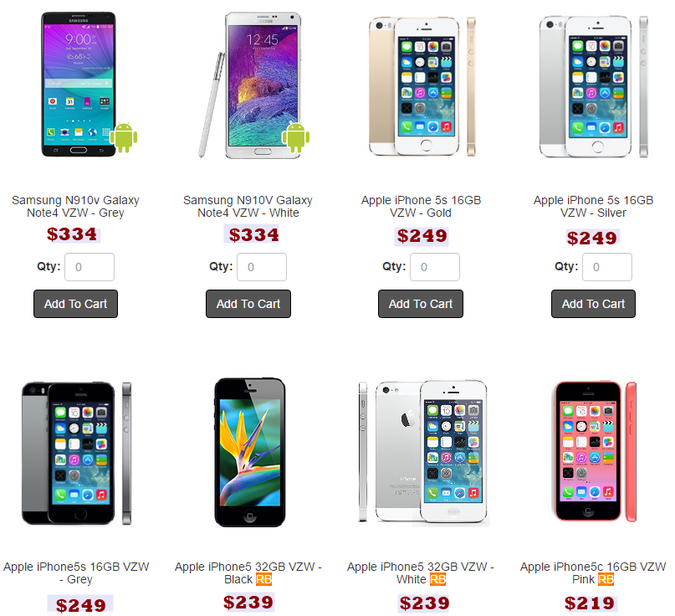Open the Samsung Galaxy Note4 White product image
The height and width of the screenshot is (616, 675).
point(254,85)
